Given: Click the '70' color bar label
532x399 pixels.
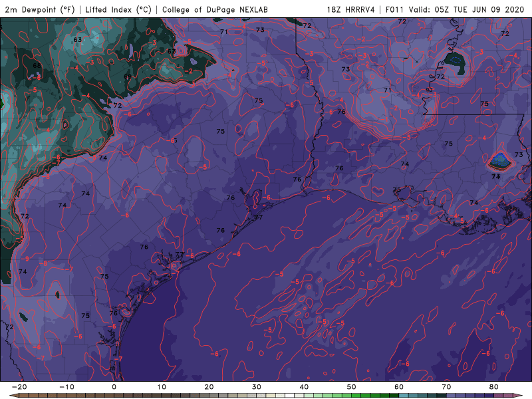Looking at the screenshot, I should [x=446, y=387].
